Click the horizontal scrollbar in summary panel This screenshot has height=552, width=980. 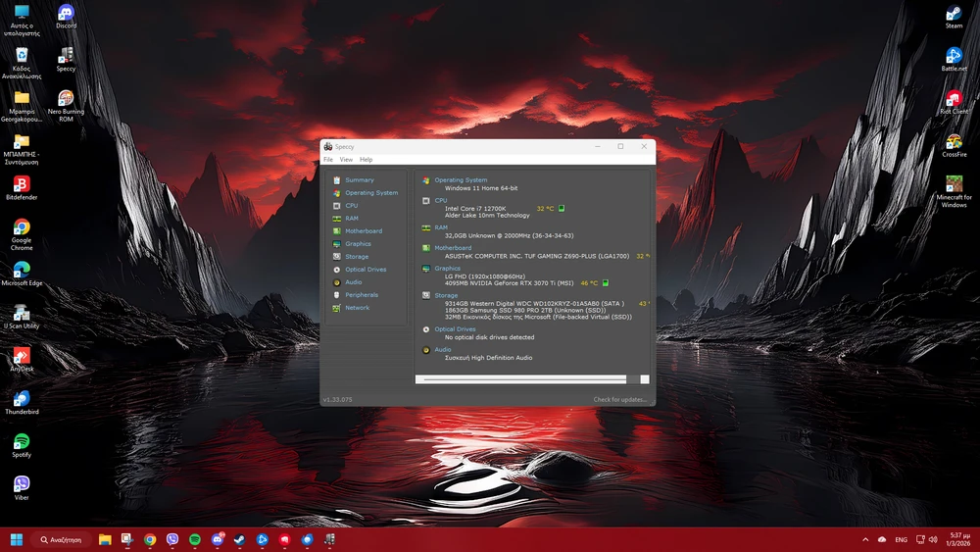[520, 379]
